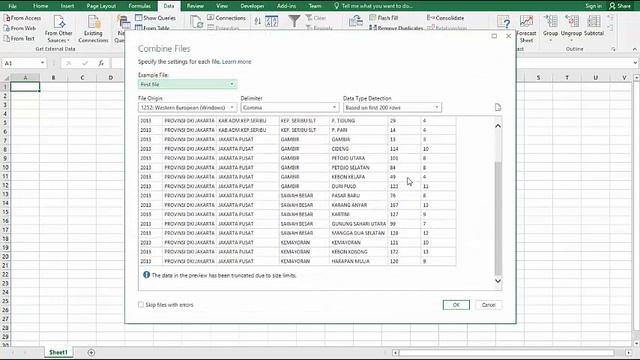Screen dimensions: 640x360
Task: Click column header S
Action: (x=538, y=78)
